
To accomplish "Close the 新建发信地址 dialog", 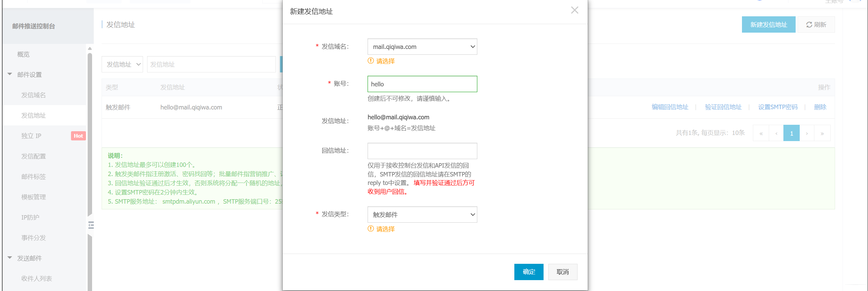I will point(574,10).
